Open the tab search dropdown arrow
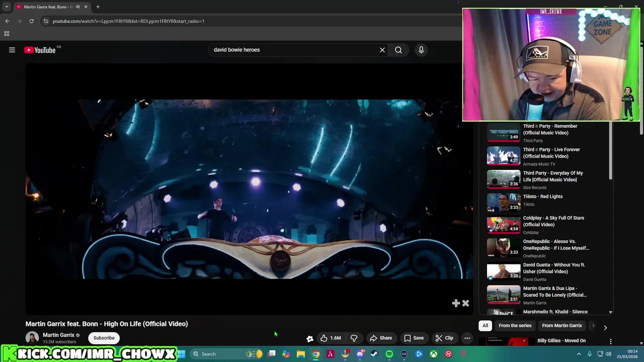Screen dimensions: 644x362 coord(7,7)
